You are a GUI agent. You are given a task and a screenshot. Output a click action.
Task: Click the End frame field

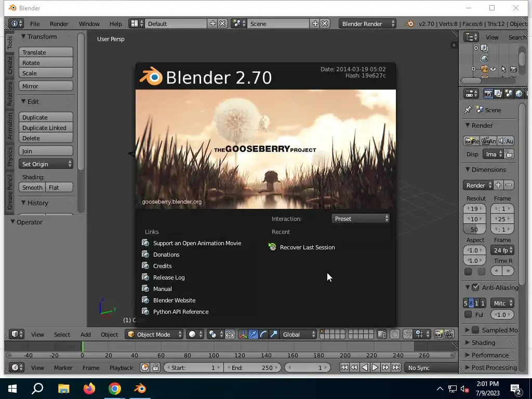(252, 367)
